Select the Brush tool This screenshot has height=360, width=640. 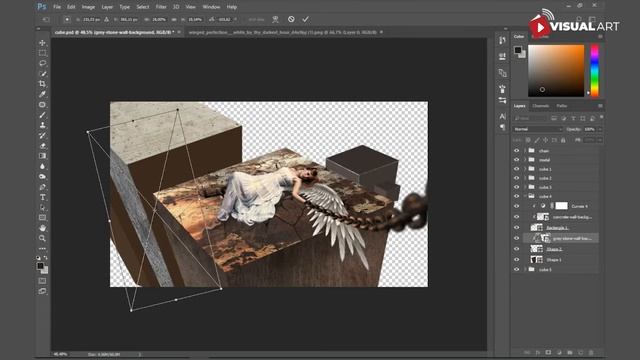click(42, 115)
